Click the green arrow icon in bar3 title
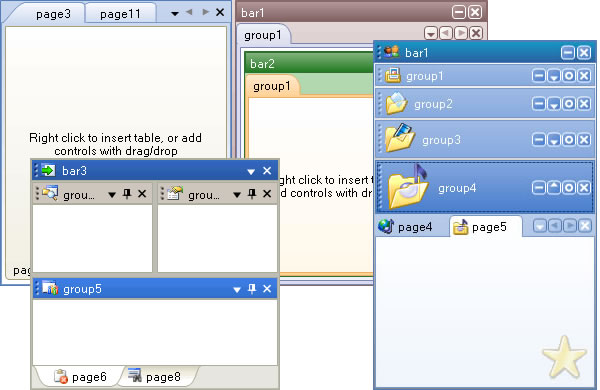This screenshot has width=600, height=390. pos(48,170)
